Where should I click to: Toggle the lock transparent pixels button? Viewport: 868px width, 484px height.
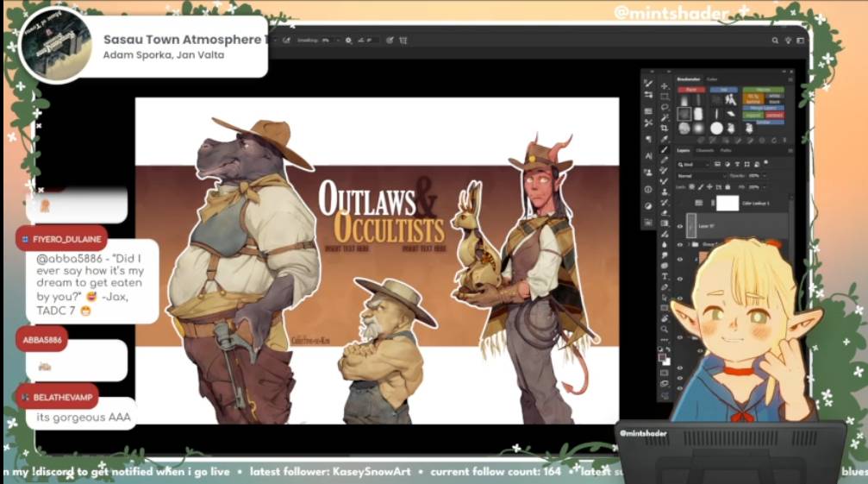pos(692,186)
